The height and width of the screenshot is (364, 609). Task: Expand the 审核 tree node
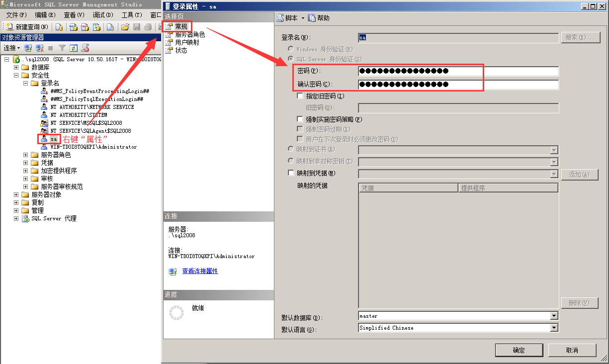(26, 179)
